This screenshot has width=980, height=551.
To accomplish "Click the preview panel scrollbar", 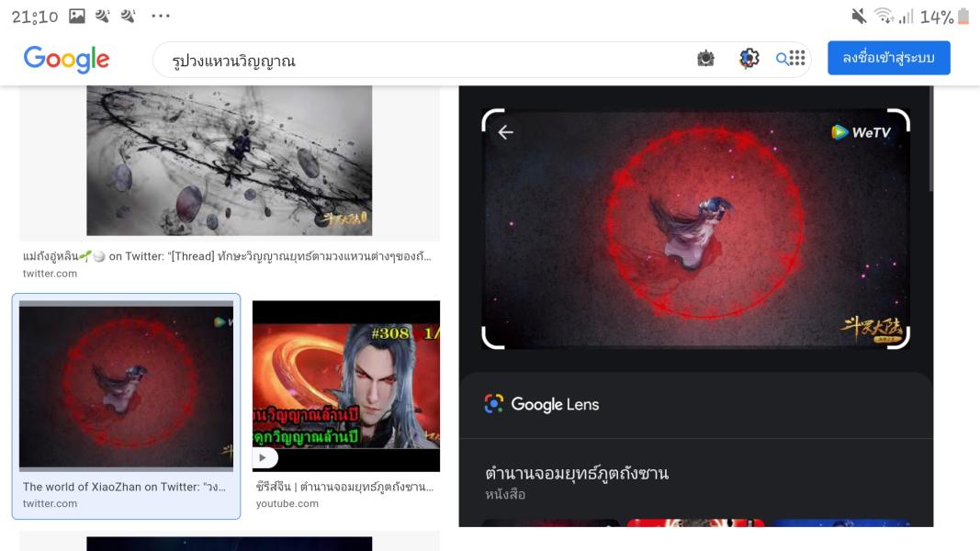I will tap(930, 139).
